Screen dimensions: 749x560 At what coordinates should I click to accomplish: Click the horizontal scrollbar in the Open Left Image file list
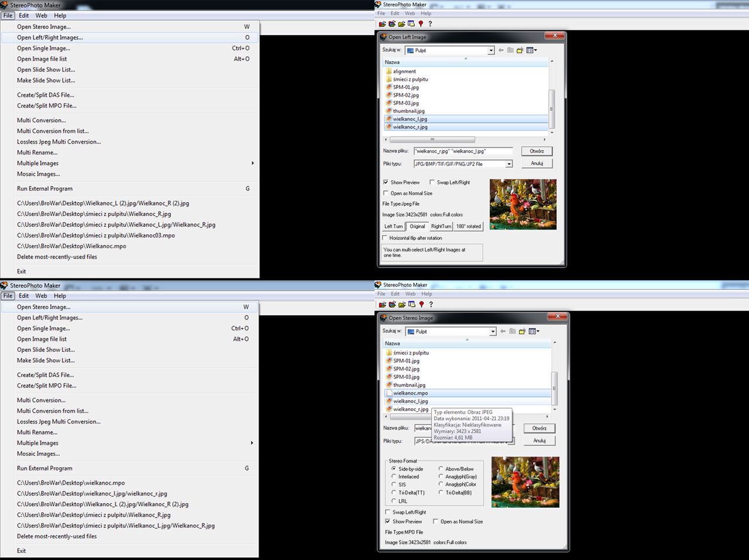tap(432, 140)
